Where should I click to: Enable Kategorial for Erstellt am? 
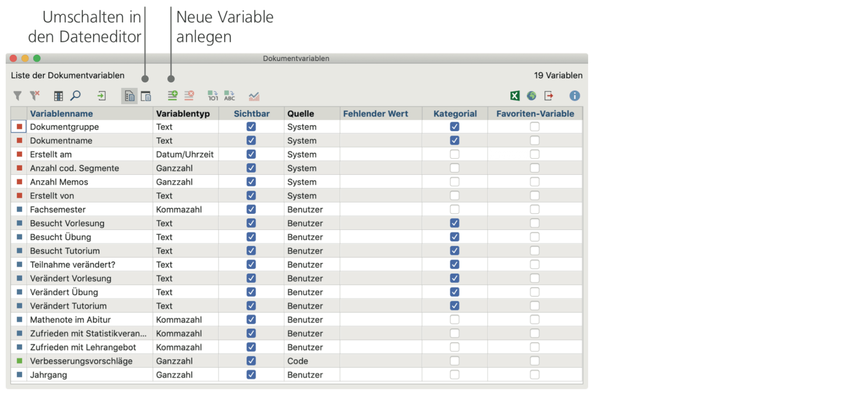click(x=454, y=154)
